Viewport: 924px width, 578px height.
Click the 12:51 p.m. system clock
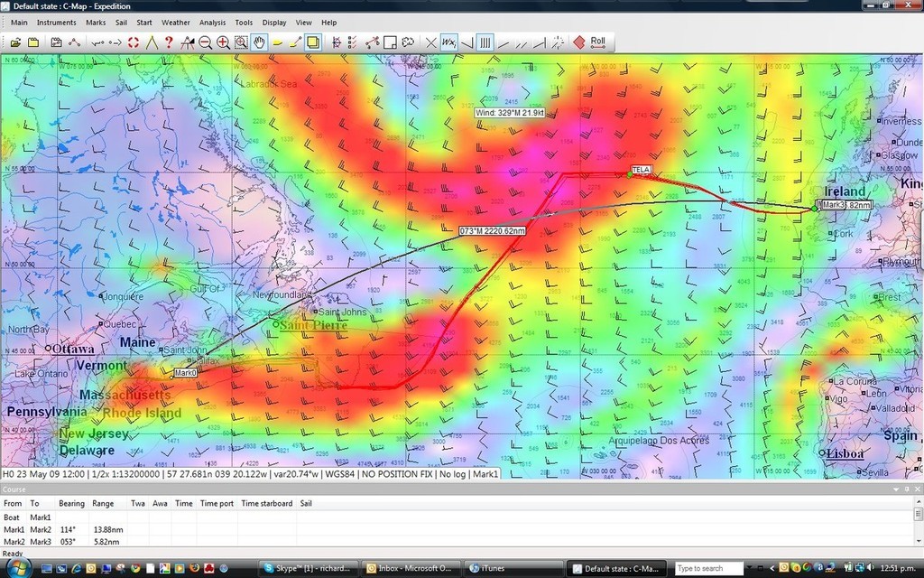[900, 568]
